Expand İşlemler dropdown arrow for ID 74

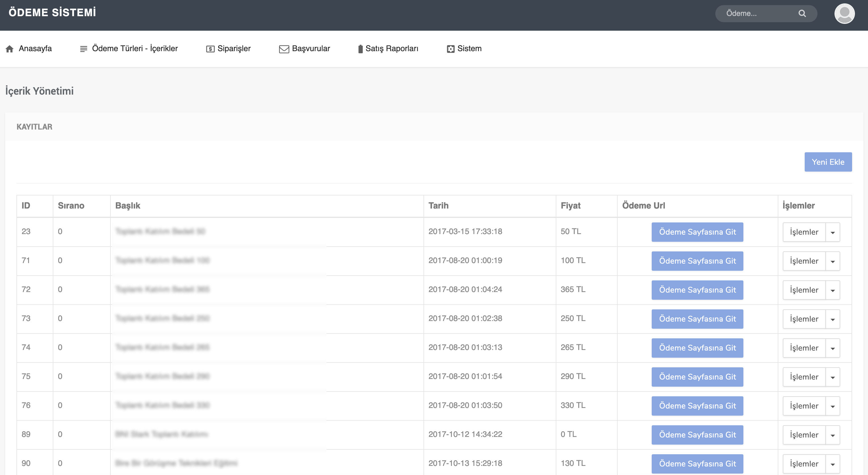pyautogui.click(x=833, y=348)
